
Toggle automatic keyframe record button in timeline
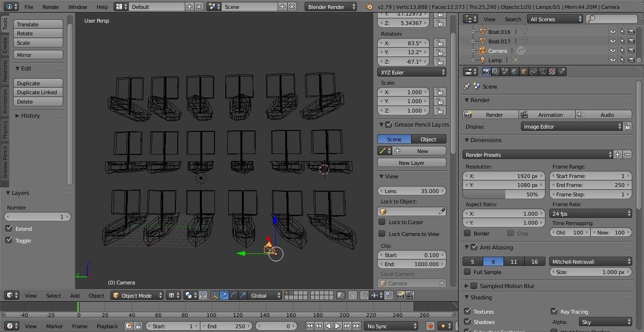pyautogui.click(x=430, y=326)
